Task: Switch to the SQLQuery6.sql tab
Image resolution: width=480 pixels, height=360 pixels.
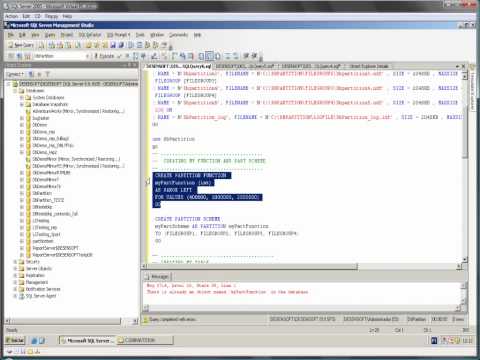Action: tap(178, 66)
